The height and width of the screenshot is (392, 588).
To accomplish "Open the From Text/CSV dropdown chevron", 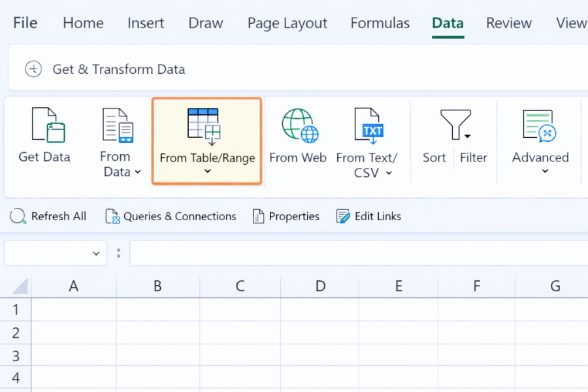I will tap(388, 173).
